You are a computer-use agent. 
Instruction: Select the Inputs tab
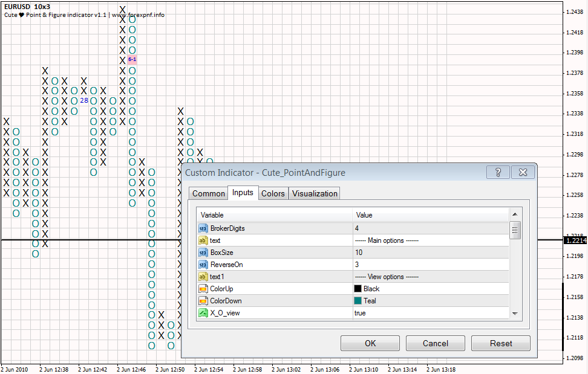(x=243, y=192)
